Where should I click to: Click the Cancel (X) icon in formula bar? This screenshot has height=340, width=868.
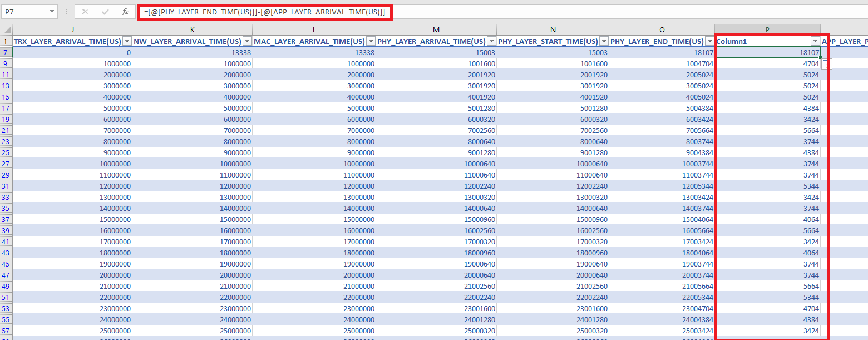click(x=85, y=11)
